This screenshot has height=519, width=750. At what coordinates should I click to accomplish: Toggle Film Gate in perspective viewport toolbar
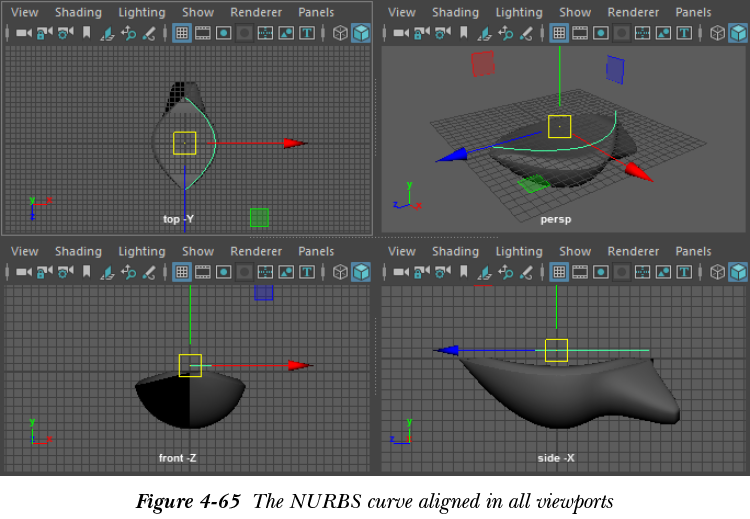click(581, 33)
